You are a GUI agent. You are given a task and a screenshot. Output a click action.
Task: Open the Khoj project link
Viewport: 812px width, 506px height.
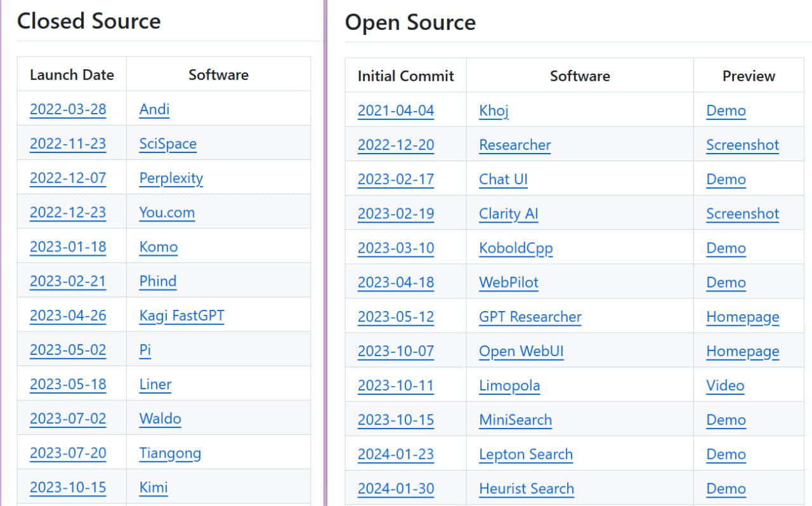(x=494, y=110)
